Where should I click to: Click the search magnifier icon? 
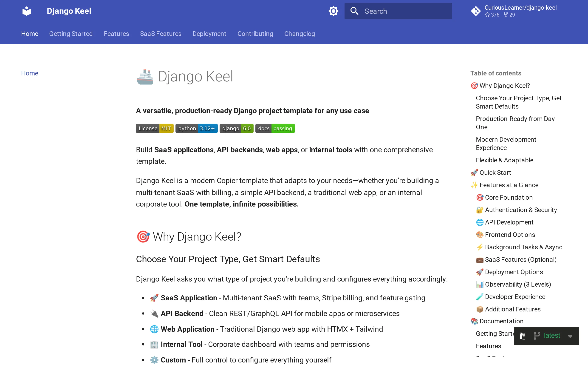tap(354, 11)
